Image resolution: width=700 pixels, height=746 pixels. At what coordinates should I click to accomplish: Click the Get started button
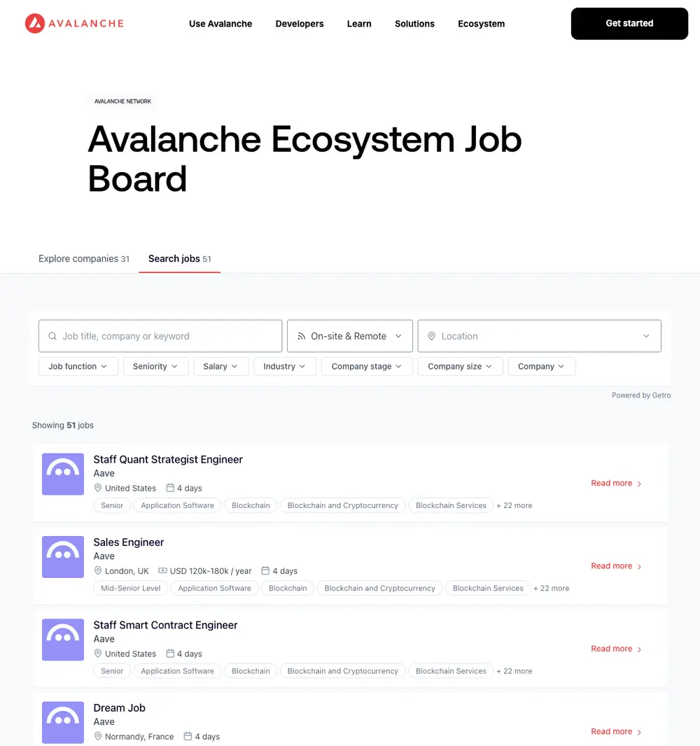[629, 23]
